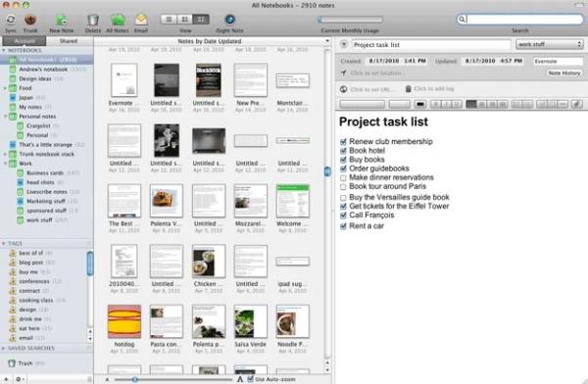The width and height of the screenshot is (588, 384).
Task: Check Make dinner reservations checkbox
Action: pyautogui.click(x=343, y=177)
